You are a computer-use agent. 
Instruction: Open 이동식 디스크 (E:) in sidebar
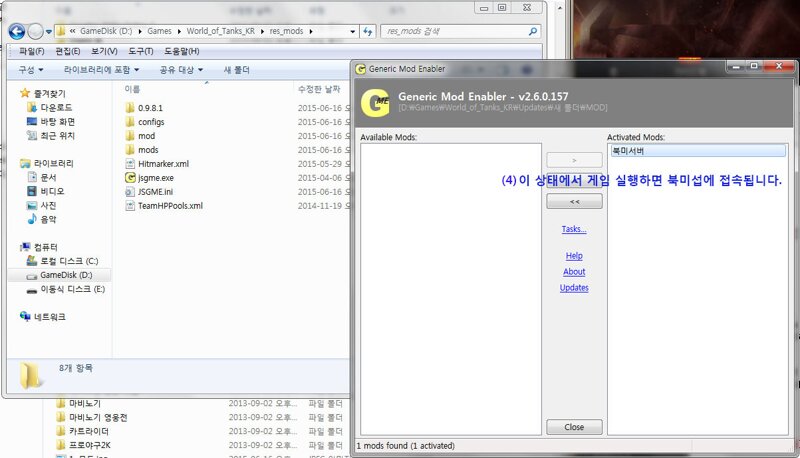[72, 289]
